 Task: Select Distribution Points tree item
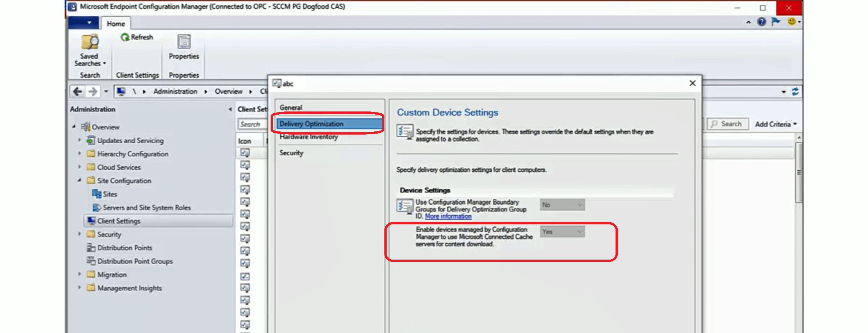pos(125,248)
